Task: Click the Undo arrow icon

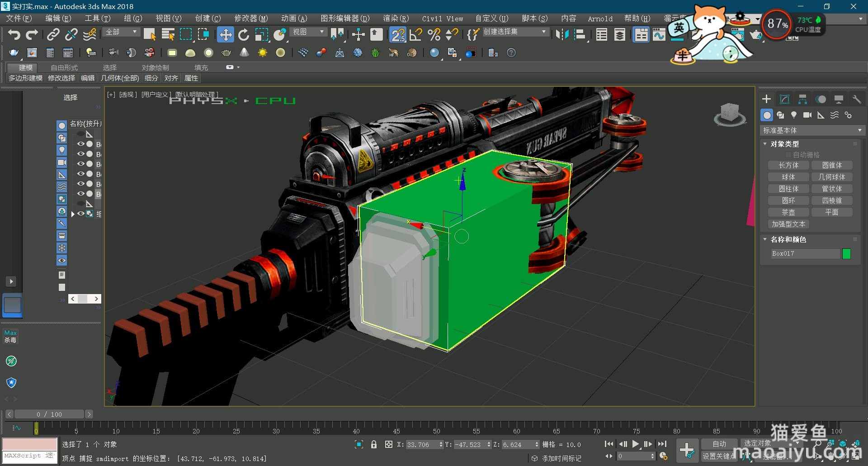Action: click(x=14, y=35)
